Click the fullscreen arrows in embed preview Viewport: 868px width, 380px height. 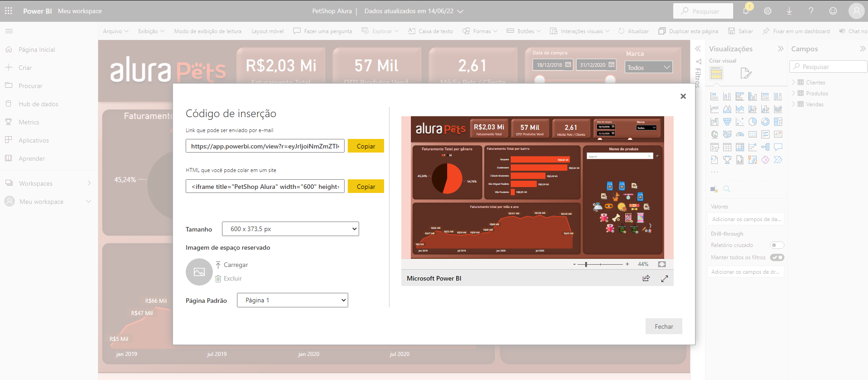[x=665, y=278]
